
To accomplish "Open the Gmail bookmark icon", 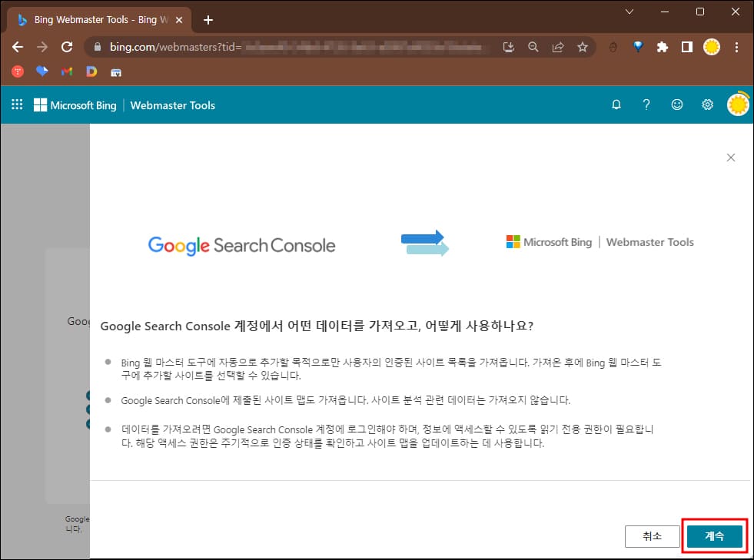I will (x=67, y=71).
